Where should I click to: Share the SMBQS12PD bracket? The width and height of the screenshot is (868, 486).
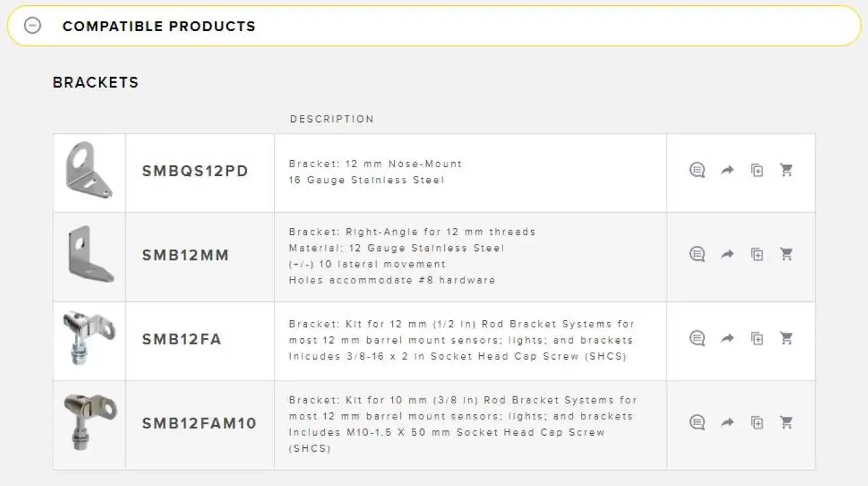pos(727,170)
